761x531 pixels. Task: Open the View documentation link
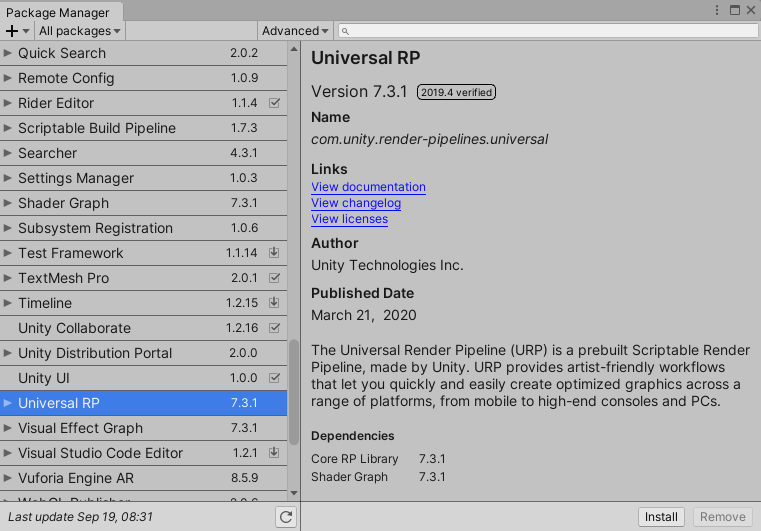(368, 187)
